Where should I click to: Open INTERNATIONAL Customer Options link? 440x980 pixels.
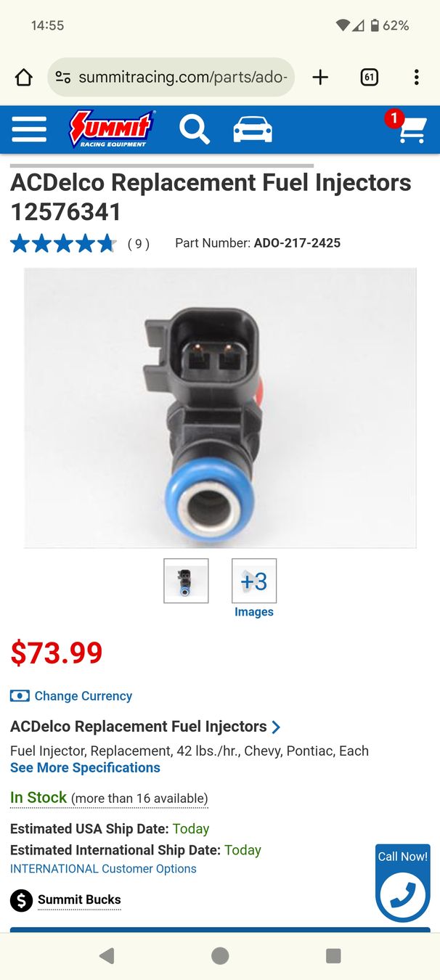[103, 869]
